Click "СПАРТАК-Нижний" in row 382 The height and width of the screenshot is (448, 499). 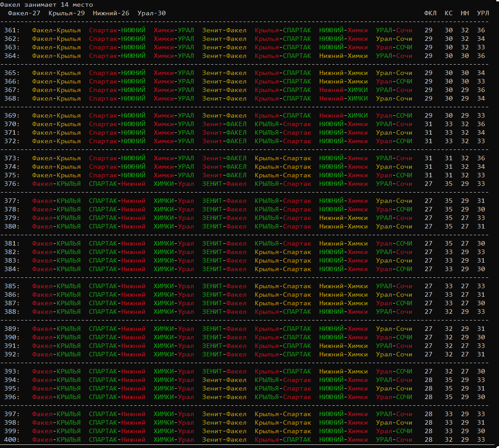point(117,252)
